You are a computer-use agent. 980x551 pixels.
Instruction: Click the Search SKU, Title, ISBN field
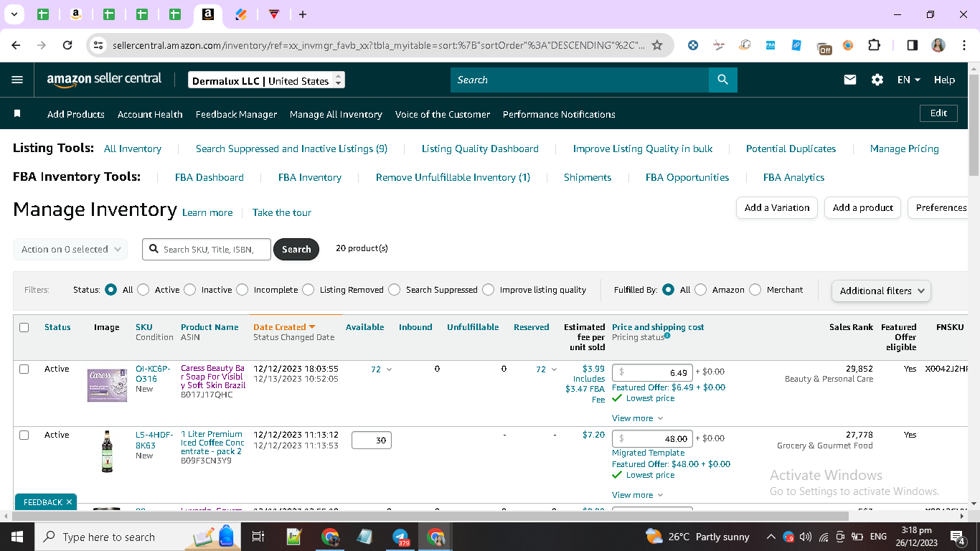pos(207,249)
